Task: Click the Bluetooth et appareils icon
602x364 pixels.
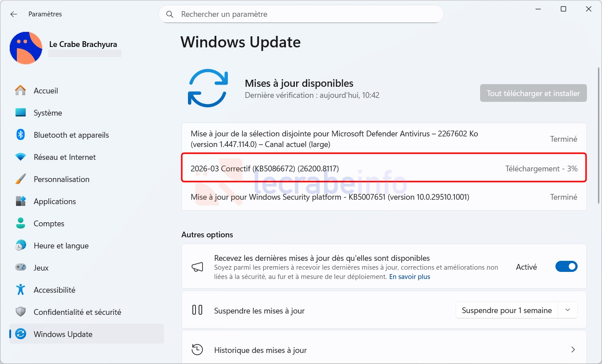Action: (20, 135)
